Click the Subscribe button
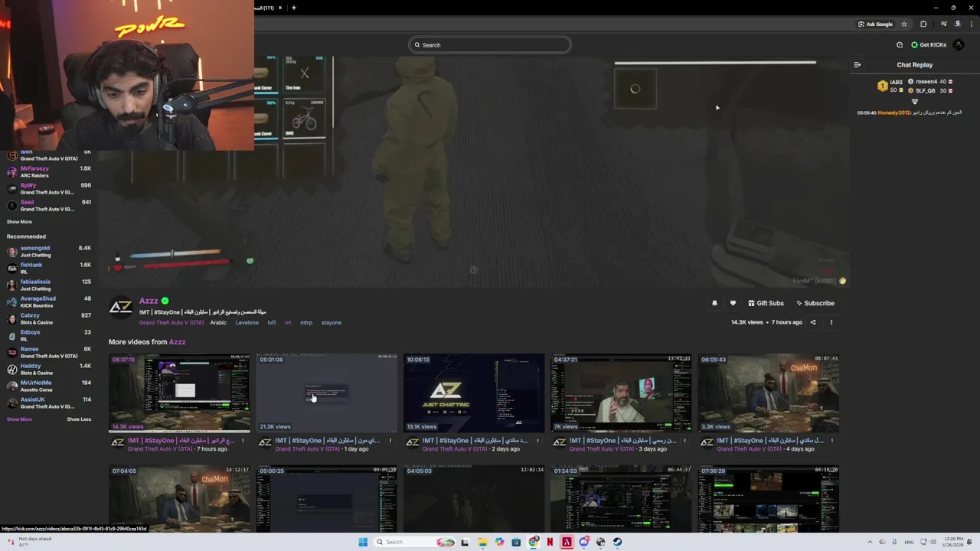The image size is (980, 551). click(x=815, y=303)
